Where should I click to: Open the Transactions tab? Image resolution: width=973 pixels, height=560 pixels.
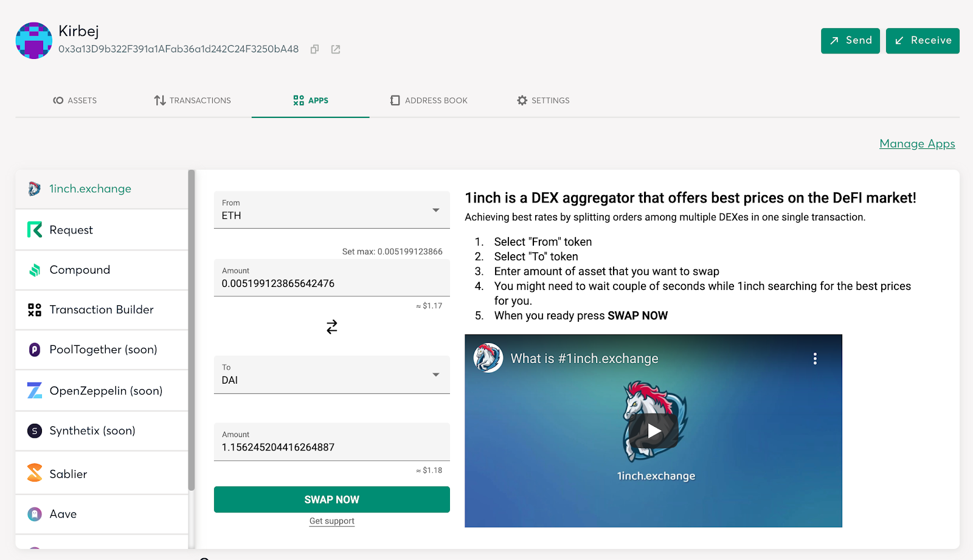[192, 100]
